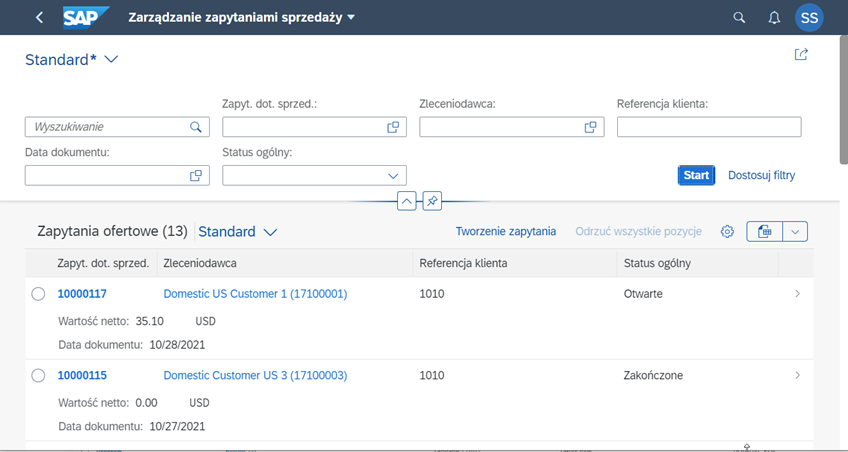Image resolution: width=848 pixels, height=452 pixels.
Task: Open the Standard page variant dropdown
Action: click(x=71, y=59)
